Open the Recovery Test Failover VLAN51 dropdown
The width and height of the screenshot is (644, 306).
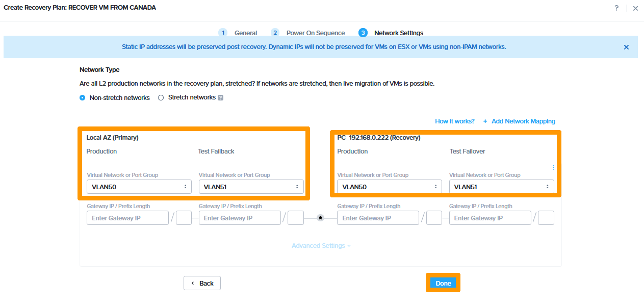[501, 187]
